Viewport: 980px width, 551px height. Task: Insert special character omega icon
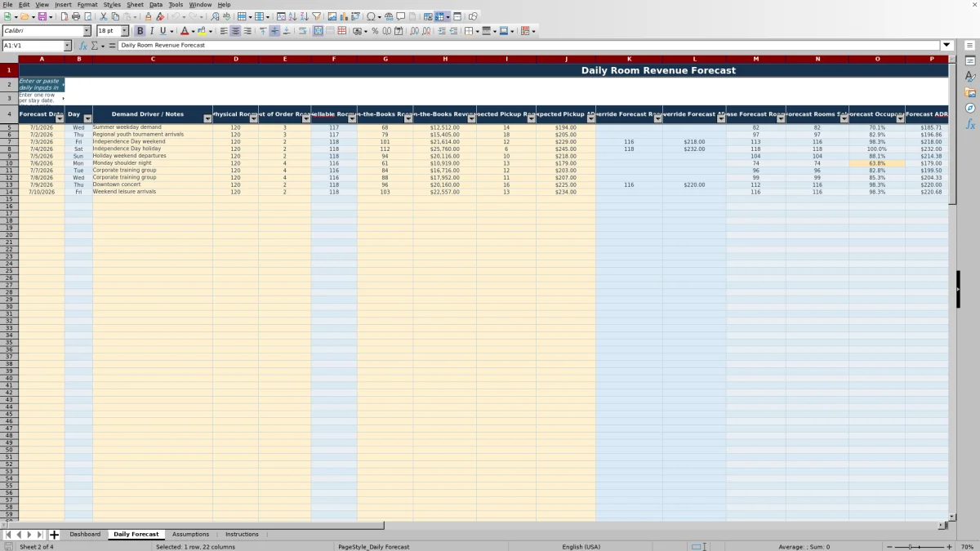[x=372, y=16]
